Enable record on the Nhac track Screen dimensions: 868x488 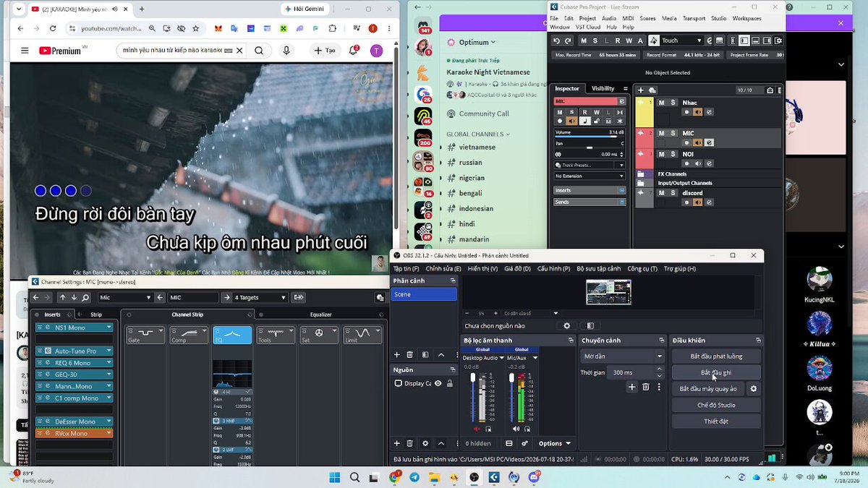click(686, 112)
